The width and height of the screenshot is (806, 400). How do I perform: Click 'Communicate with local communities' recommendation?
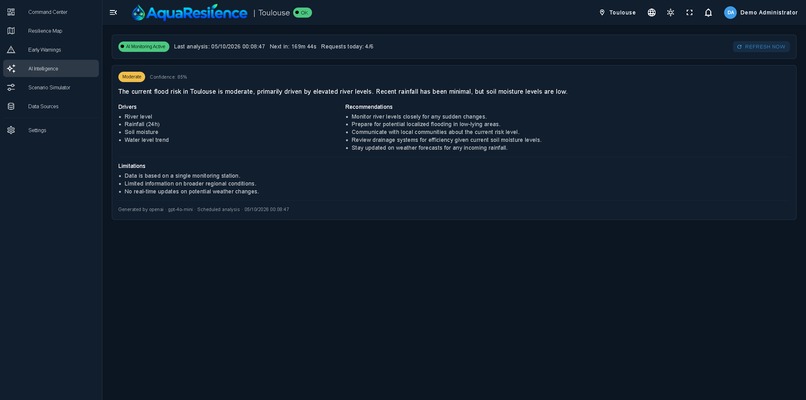pos(435,132)
